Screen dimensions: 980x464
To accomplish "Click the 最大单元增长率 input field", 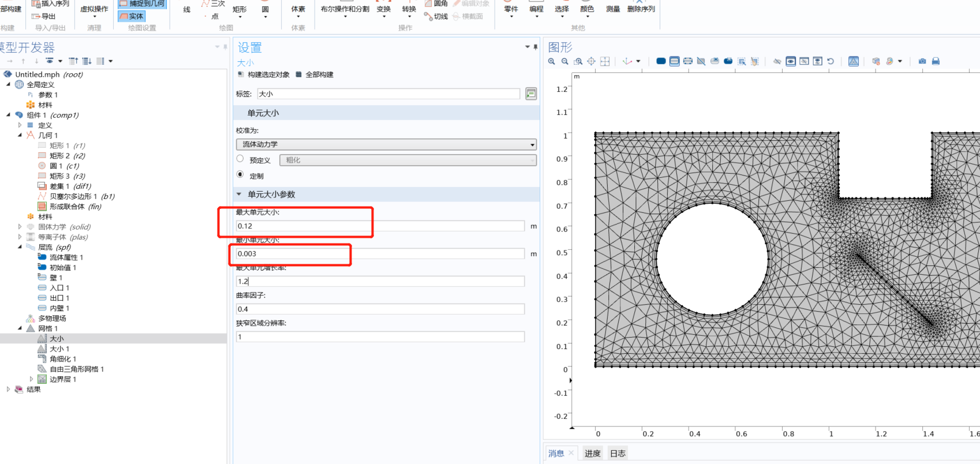I will click(380, 281).
